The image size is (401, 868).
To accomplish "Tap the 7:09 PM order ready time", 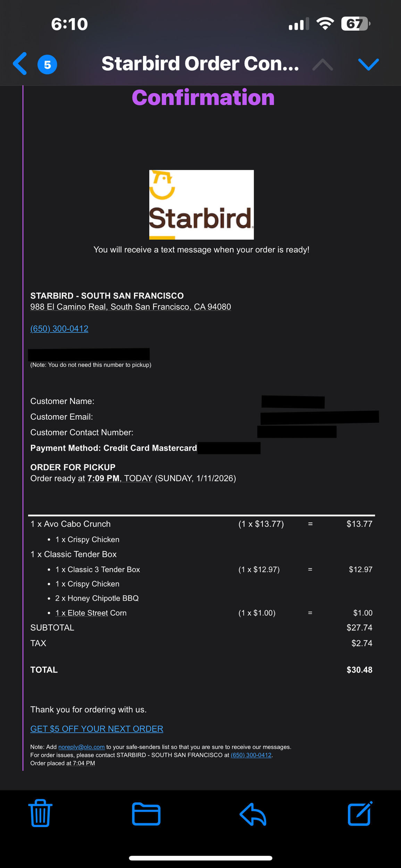I will pyautogui.click(x=103, y=478).
